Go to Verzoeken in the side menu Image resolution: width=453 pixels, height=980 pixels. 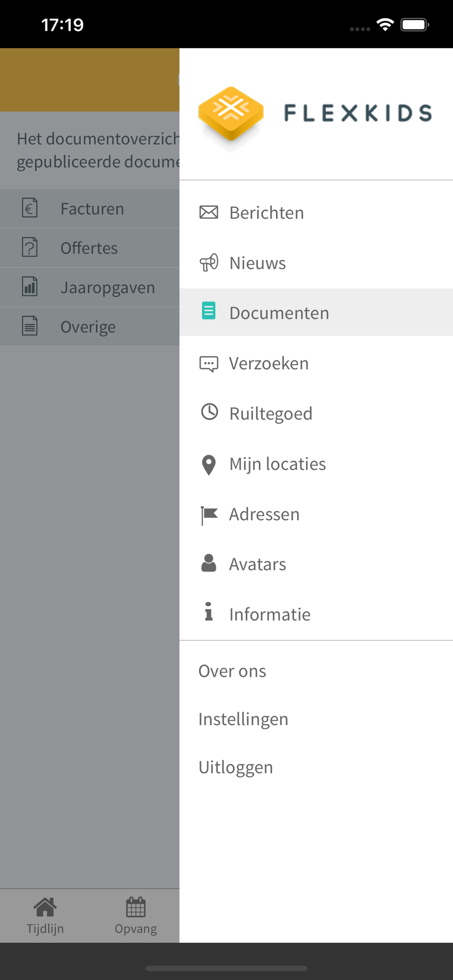(x=316, y=364)
